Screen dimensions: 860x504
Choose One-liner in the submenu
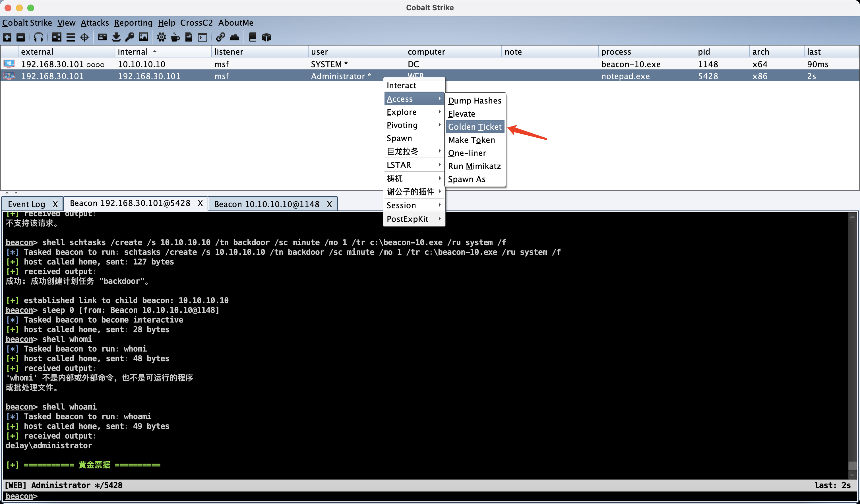pos(475,153)
